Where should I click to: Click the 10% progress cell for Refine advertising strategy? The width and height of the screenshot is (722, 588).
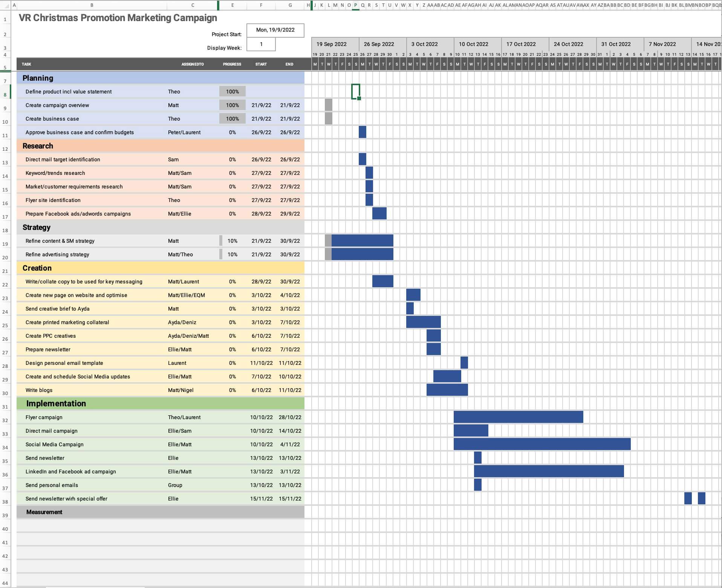pos(232,254)
